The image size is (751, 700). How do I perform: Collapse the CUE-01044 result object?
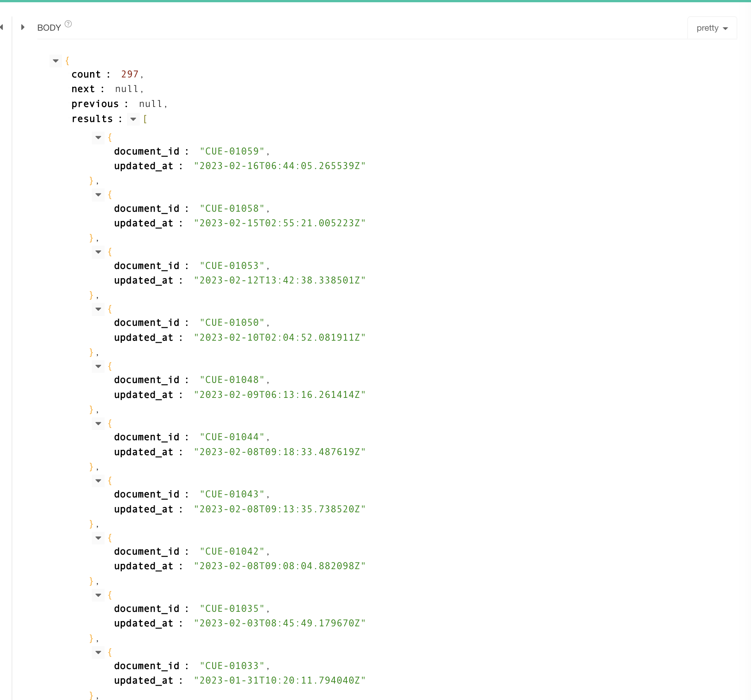click(x=98, y=423)
